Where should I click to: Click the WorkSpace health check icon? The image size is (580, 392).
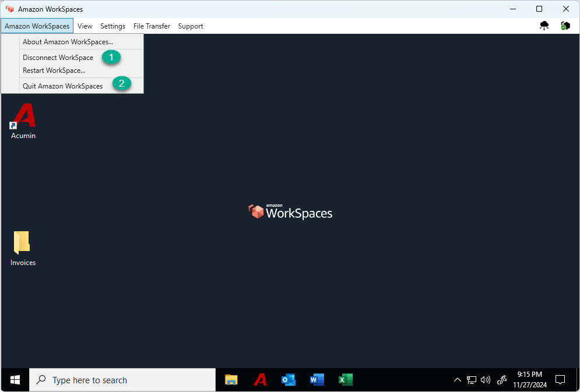click(565, 26)
